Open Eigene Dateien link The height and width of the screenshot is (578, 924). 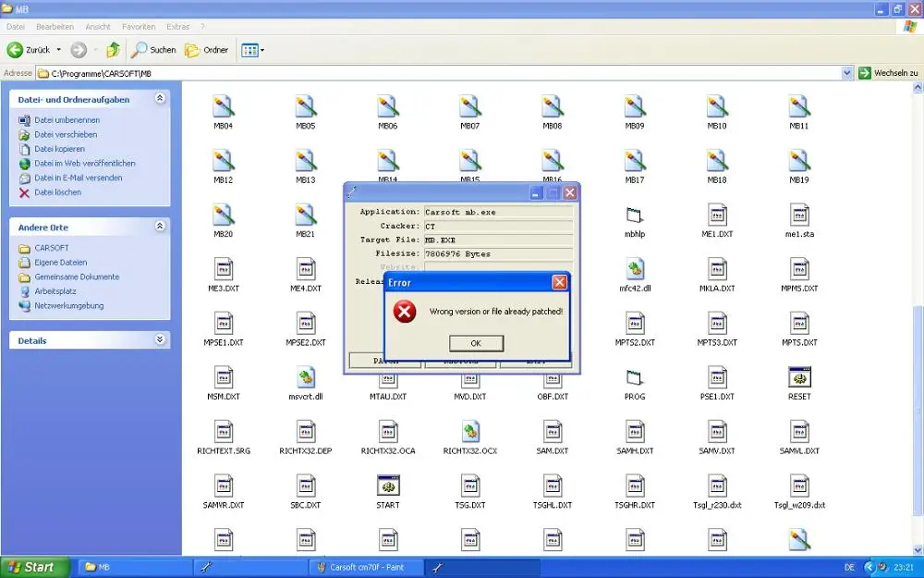pos(61,263)
